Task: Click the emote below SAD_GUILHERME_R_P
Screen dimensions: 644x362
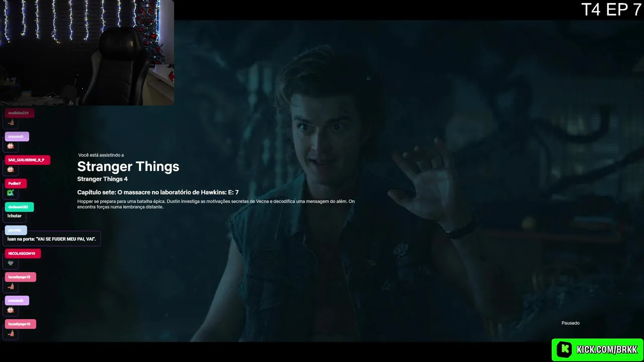Action: coord(11,169)
